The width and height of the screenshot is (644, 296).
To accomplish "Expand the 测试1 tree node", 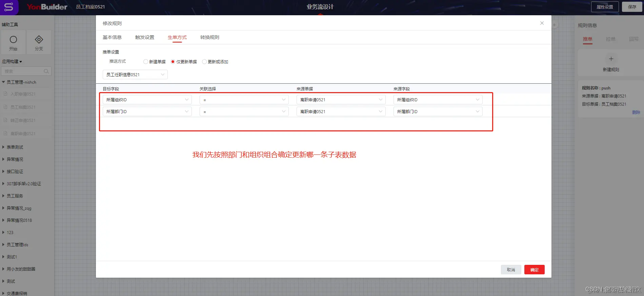I will [3, 257].
